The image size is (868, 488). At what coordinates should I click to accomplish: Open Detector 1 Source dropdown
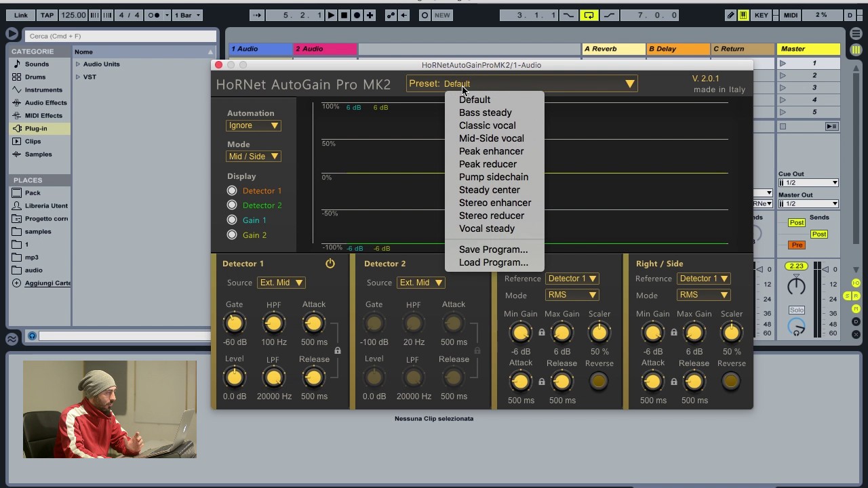coord(281,283)
